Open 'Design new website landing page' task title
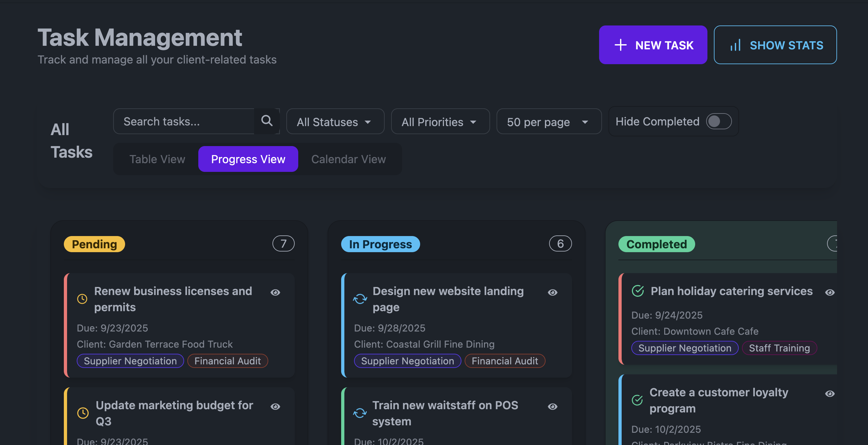Viewport: 868px width, 445px height. pyautogui.click(x=448, y=299)
